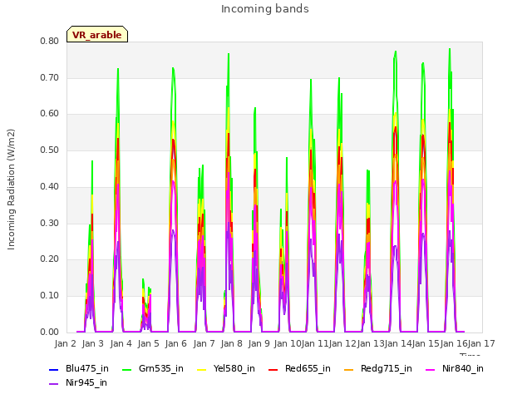532x399 pixels.
Task: Click the Jan 12 x-axis label
Action: (x=342, y=344)
